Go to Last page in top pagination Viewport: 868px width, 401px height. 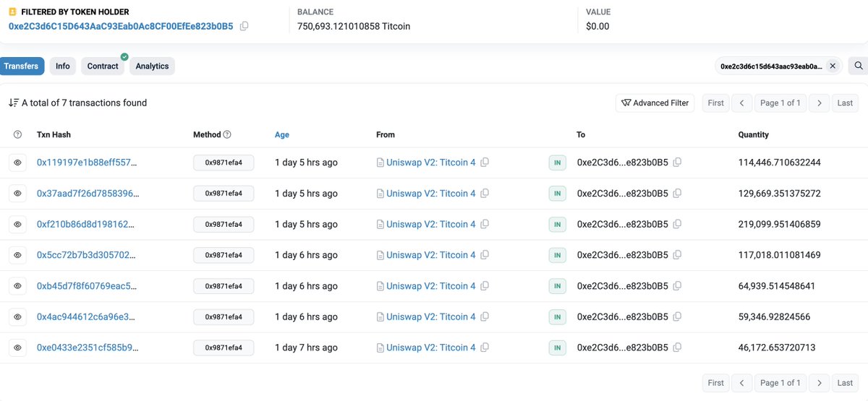[x=846, y=103]
